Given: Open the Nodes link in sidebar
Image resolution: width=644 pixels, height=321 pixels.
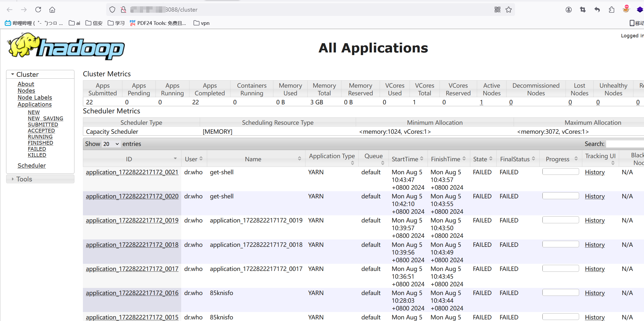Looking at the screenshot, I should (26, 91).
